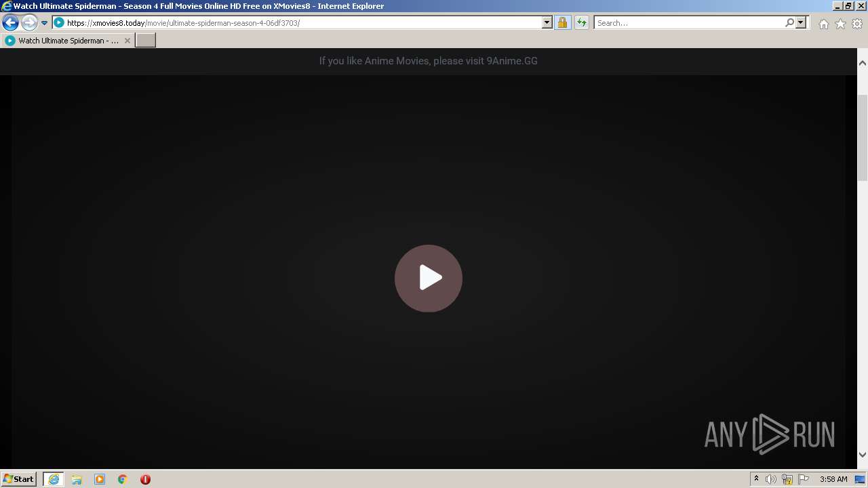Open the Action Center flag icon
This screenshot has height=488, width=868.
tap(804, 479)
